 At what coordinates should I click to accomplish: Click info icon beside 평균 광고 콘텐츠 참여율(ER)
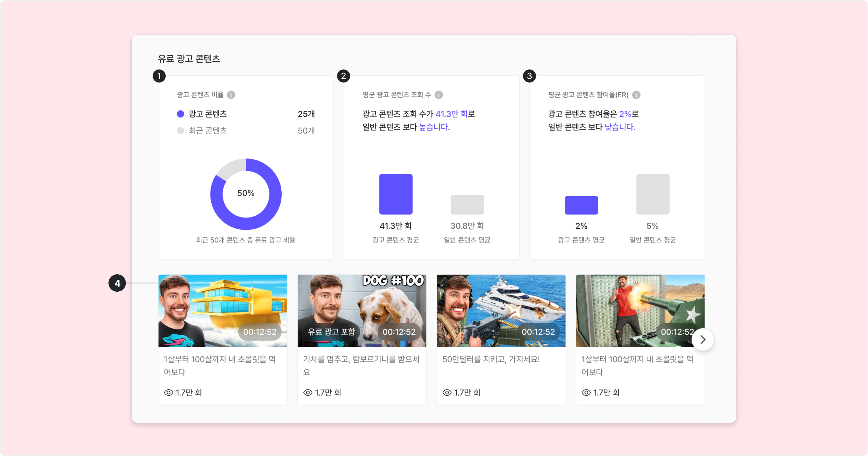point(636,95)
